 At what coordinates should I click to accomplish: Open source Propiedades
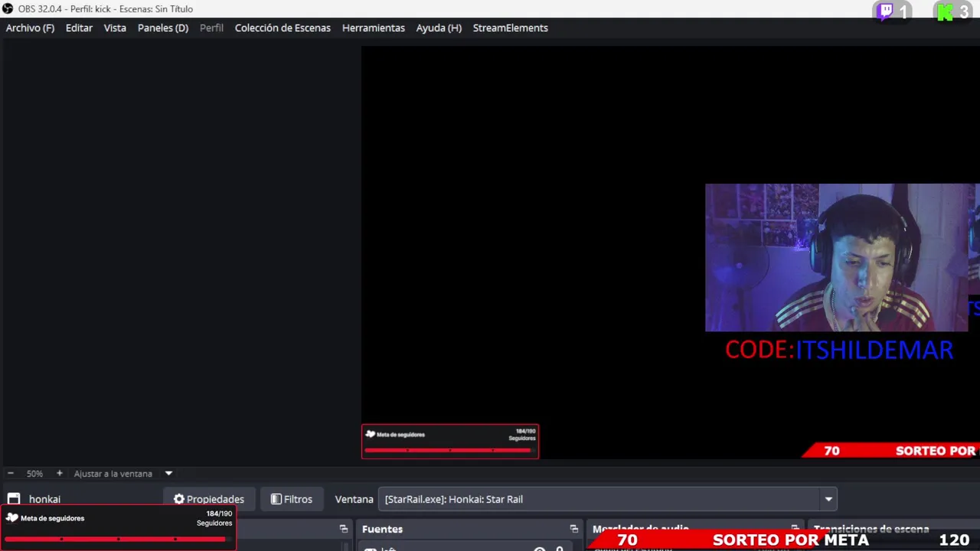coord(209,499)
